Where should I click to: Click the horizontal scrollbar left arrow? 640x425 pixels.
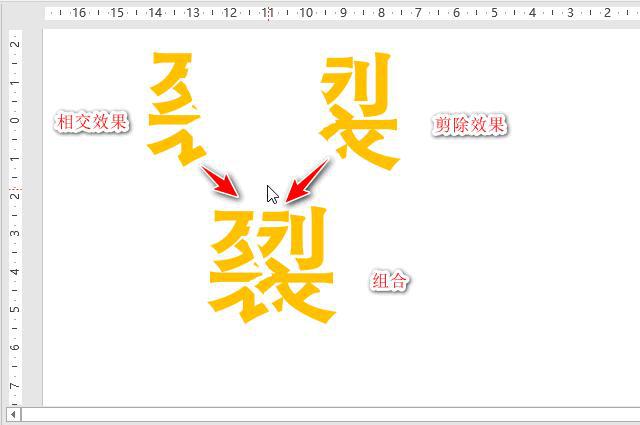(x=14, y=414)
